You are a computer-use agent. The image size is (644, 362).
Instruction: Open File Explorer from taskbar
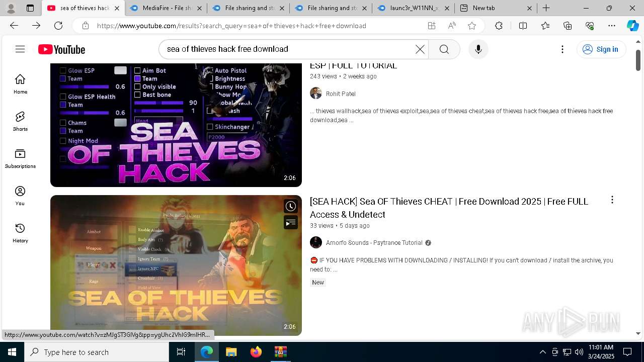pyautogui.click(x=231, y=352)
